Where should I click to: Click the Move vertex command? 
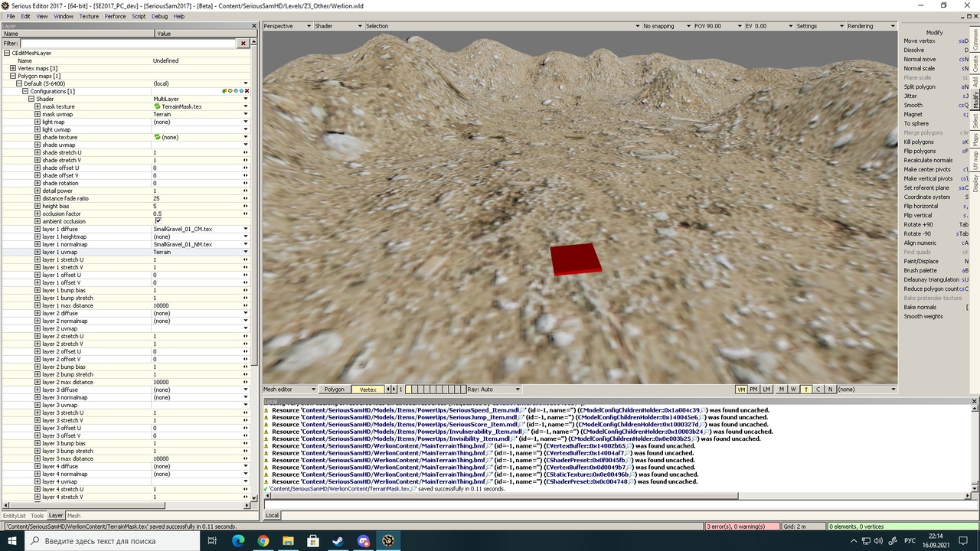click(x=920, y=41)
